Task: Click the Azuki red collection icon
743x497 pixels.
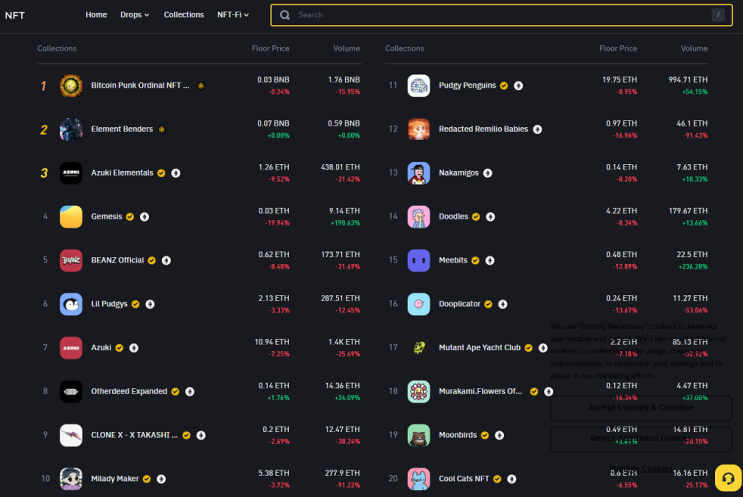Action: coord(71,348)
